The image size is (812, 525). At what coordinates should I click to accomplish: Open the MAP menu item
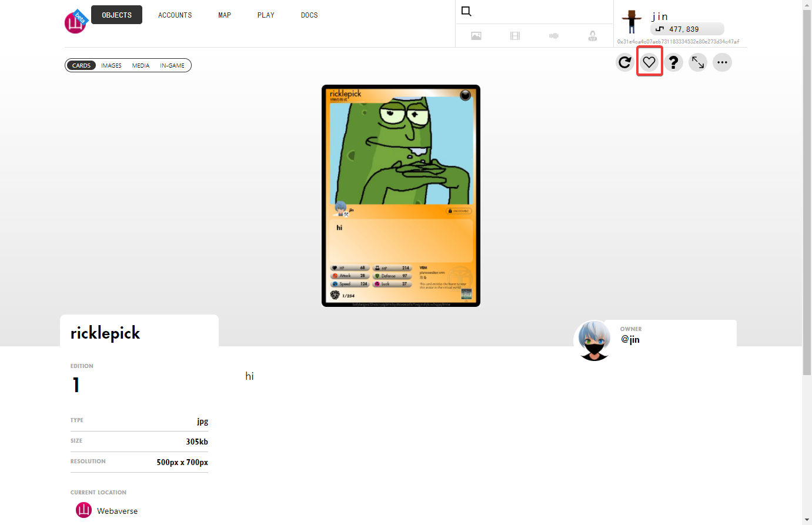[225, 15]
